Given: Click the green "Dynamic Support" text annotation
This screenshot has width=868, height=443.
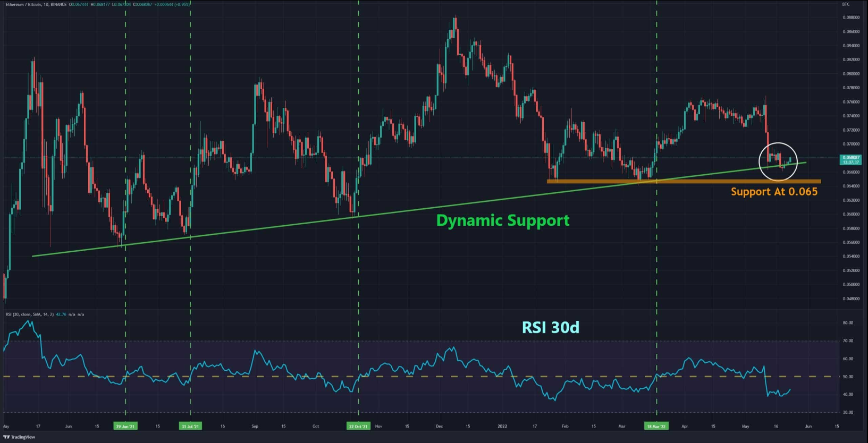Looking at the screenshot, I should click(502, 220).
